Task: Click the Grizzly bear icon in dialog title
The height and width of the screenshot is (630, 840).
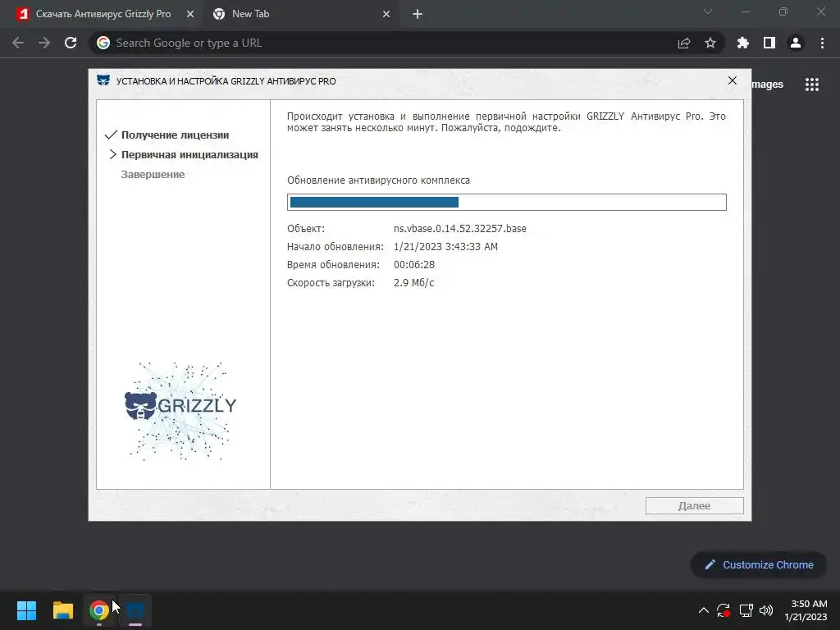Action: pyautogui.click(x=103, y=80)
